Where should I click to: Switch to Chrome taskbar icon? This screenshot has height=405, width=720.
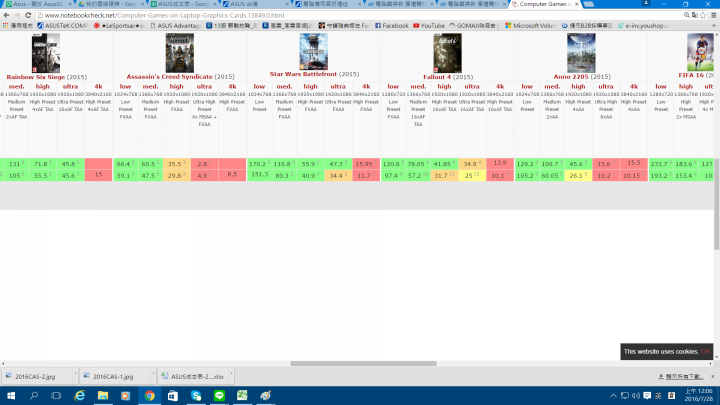149,395
